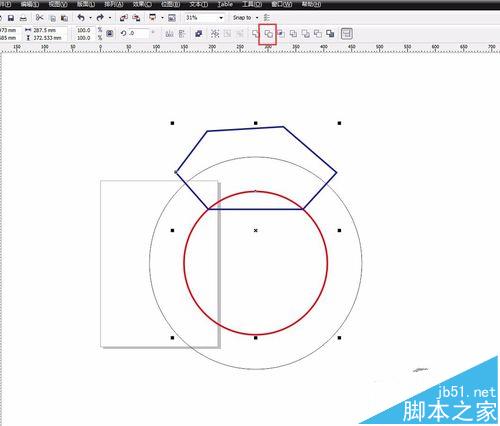This screenshot has width=500, height=426.
Task: Click the Print icon
Action: 23,18
